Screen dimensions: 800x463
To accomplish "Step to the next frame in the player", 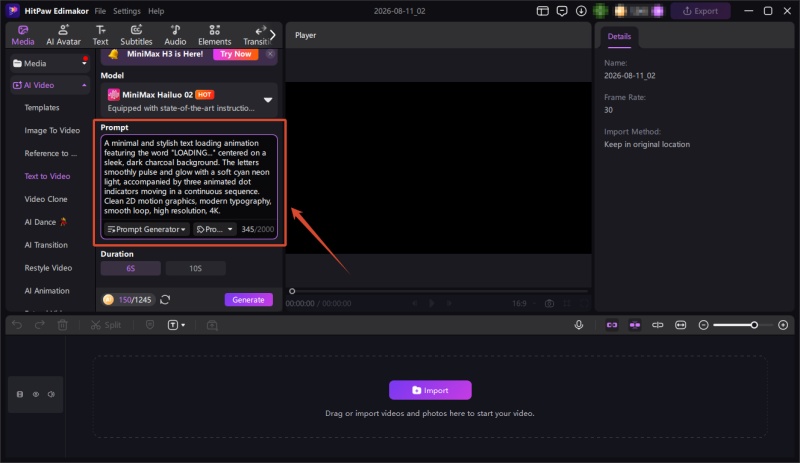I will (x=449, y=303).
